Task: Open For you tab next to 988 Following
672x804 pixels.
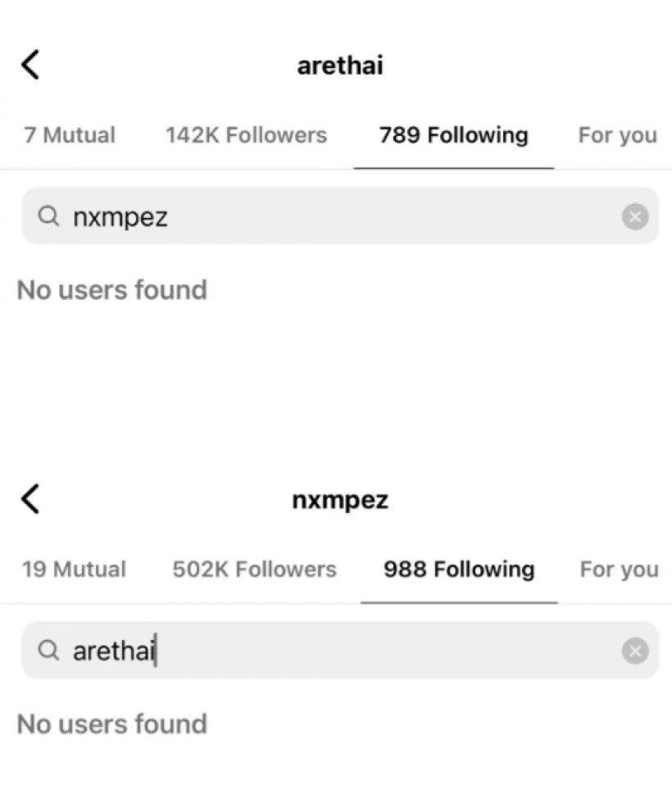Action: (619, 570)
